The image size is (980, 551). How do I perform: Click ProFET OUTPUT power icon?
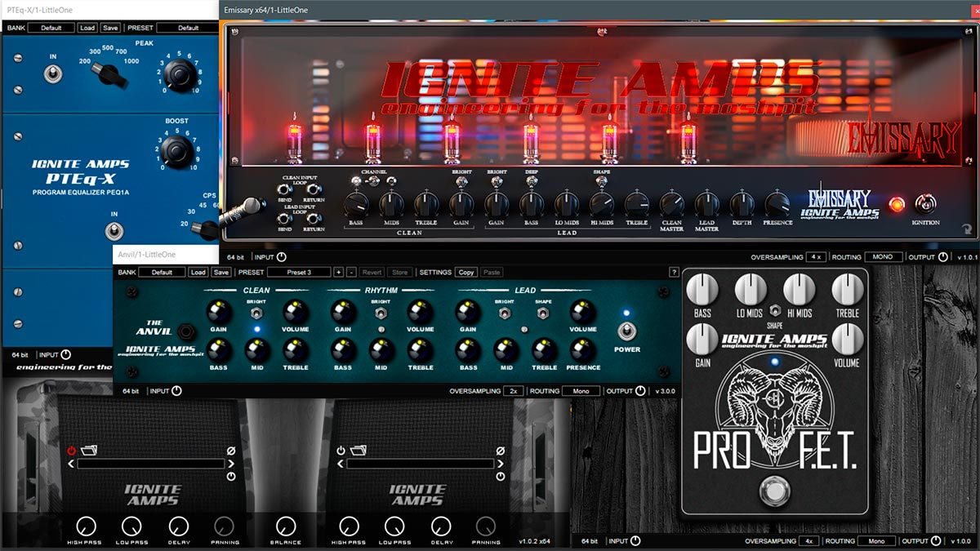[x=934, y=540]
